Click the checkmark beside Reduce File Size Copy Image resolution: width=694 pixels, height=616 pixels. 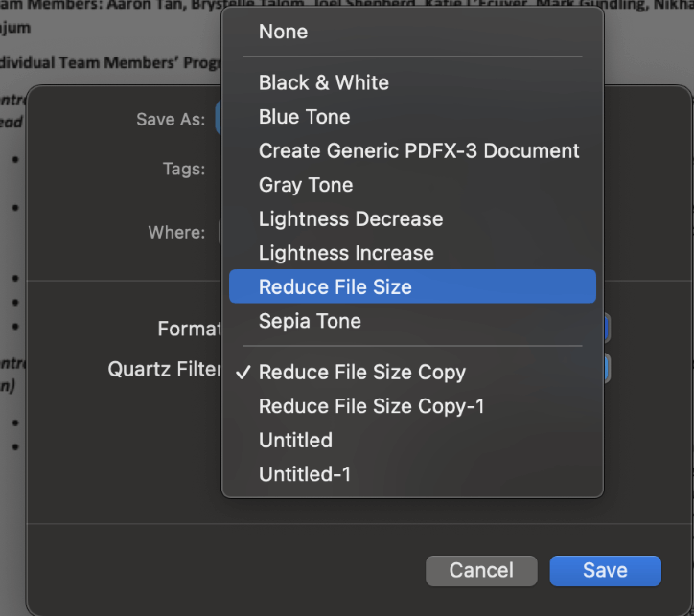(x=243, y=373)
